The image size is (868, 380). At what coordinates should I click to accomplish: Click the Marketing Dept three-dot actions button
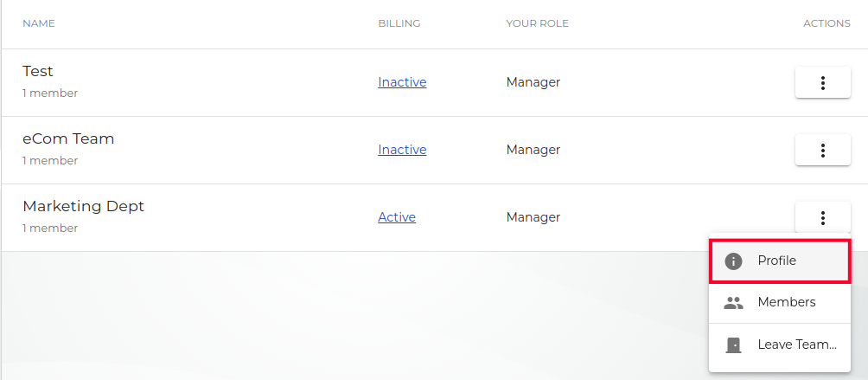[x=822, y=218]
